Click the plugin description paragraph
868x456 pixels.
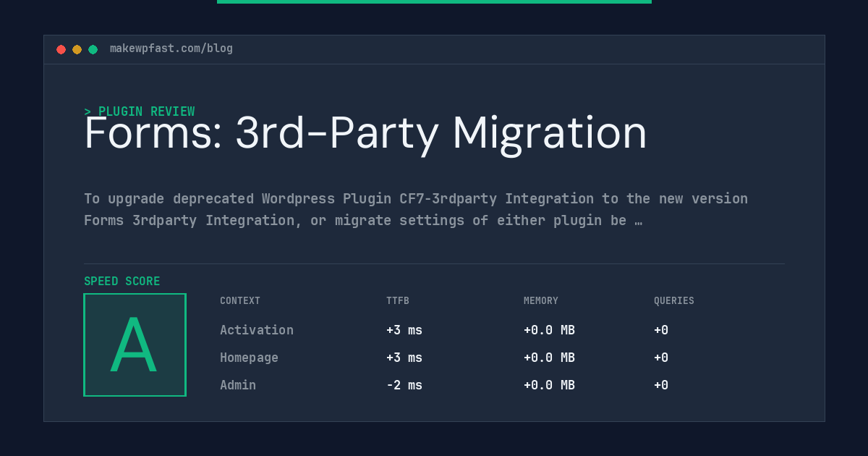[416, 209]
